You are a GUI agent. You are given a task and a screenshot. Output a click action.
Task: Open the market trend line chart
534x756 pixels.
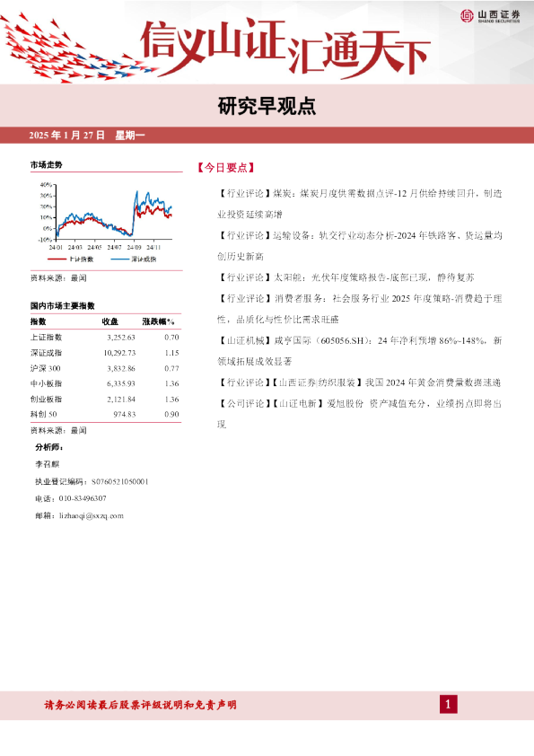click(106, 218)
